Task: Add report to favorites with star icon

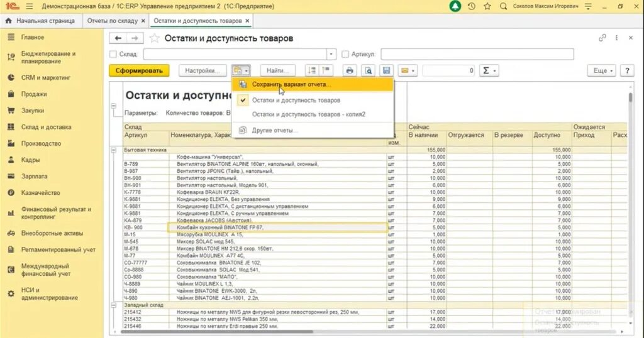Action: point(155,38)
